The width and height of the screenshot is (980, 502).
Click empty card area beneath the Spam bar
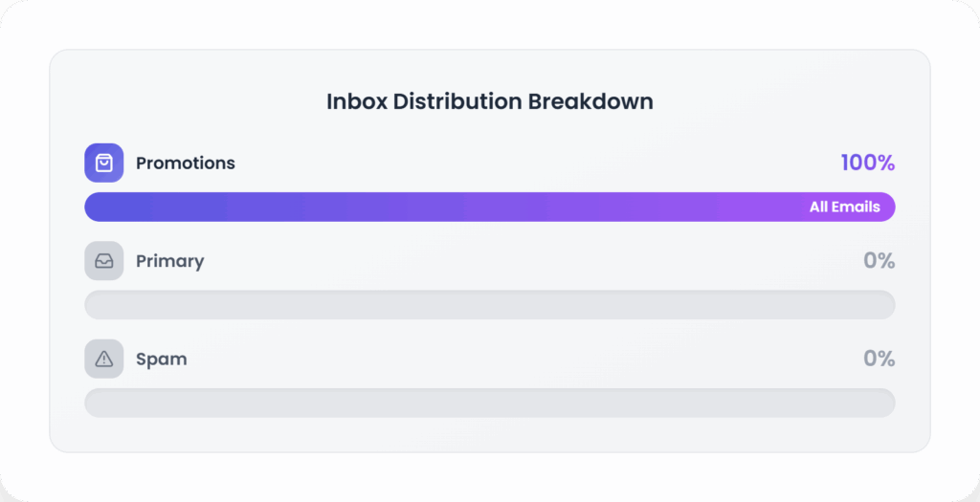coord(489,433)
